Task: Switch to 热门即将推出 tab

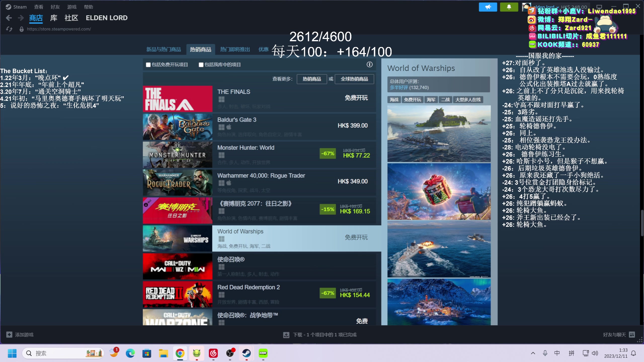Action: (x=235, y=50)
